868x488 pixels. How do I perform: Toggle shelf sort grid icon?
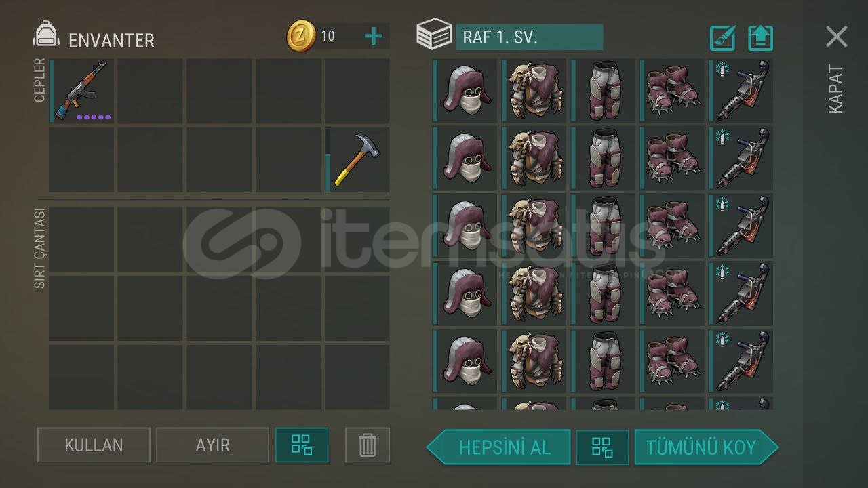click(x=602, y=447)
